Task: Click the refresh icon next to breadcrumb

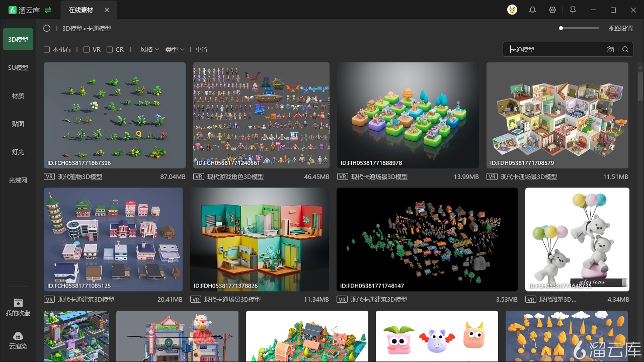Action: click(x=47, y=29)
